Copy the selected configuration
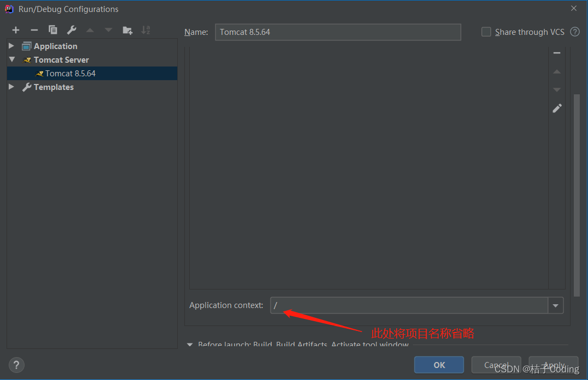Screen dimensions: 588x380 tap(53, 30)
